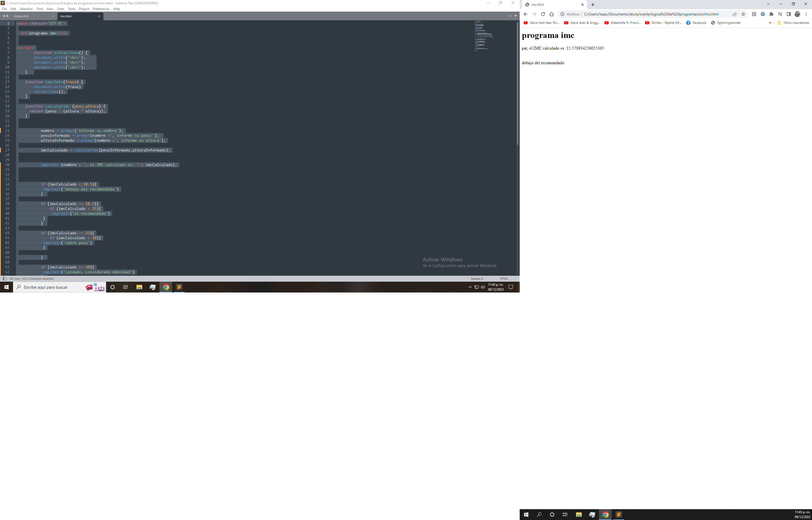Click the Selection menu in Sublime Text
The width and height of the screenshot is (812, 520).
[27, 9]
